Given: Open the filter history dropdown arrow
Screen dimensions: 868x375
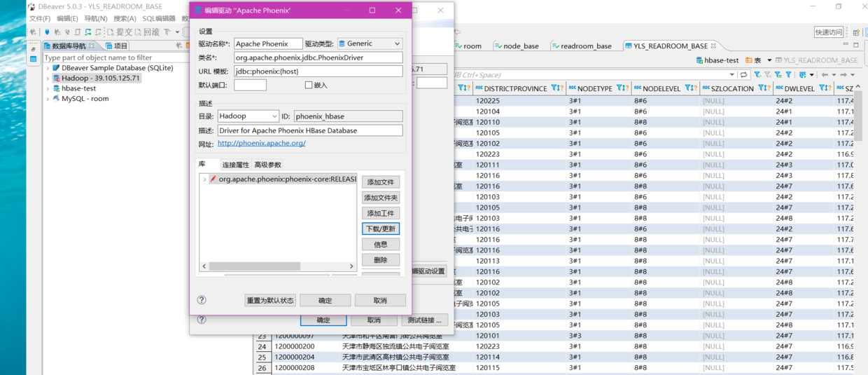Looking at the screenshot, I should pyautogui.click(x=732, y=74).
